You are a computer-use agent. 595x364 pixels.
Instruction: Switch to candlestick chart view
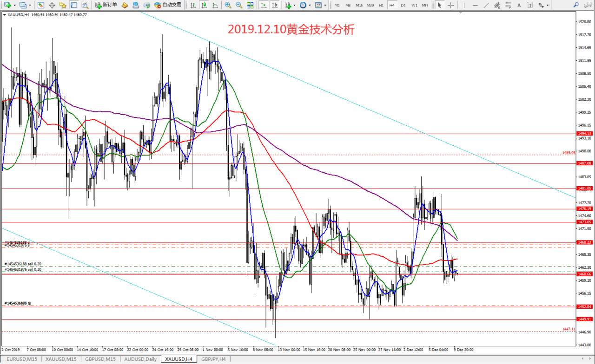[x=204, y=5]
